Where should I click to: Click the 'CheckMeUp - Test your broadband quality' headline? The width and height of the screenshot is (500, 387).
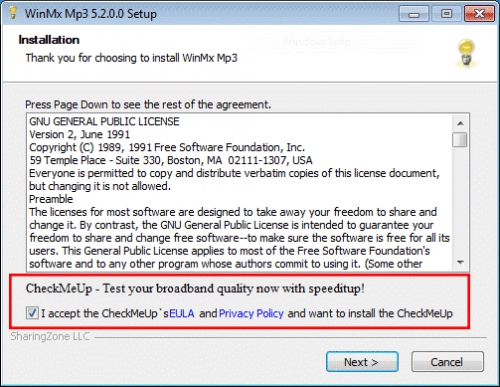tap(195, 288)
